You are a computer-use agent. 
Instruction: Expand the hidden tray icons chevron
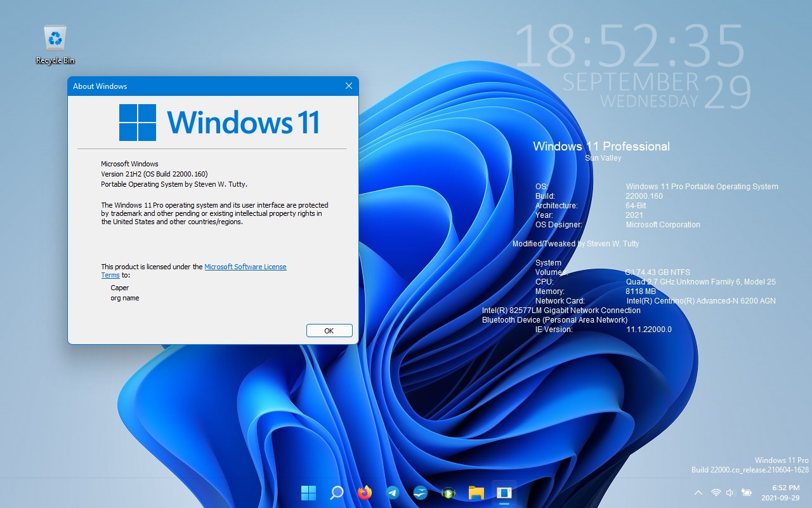point(698,493)
